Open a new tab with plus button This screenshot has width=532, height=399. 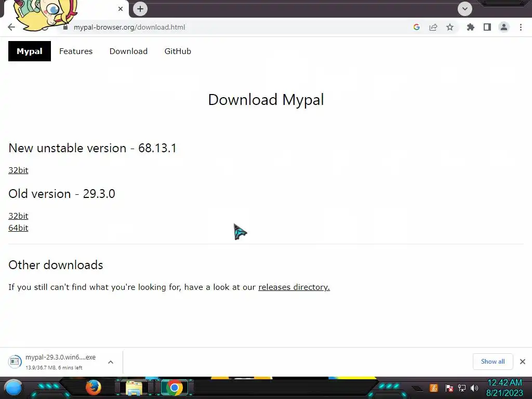pyautogui.click(x=140, y=9)
